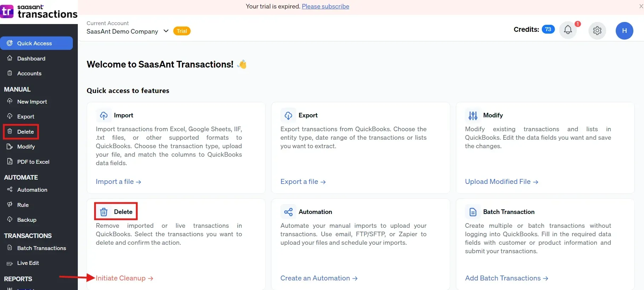Screen dimensions: 644x290
Task: Open the settings gear icon
Action: (597, 30)
